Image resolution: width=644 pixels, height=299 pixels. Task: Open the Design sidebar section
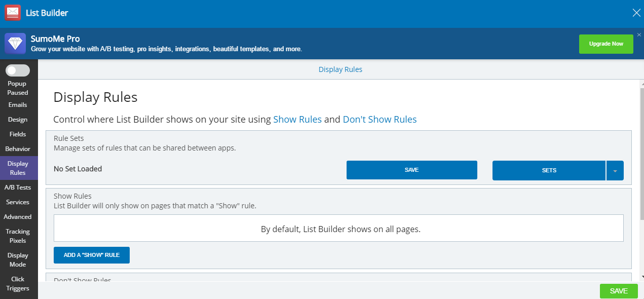[x=18, y=120]
